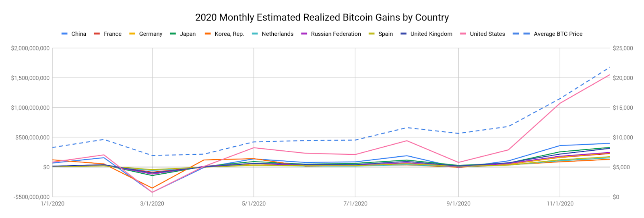Click the chart title text
The width and height of the screenshot is (644, 218).
pos(322,17)
